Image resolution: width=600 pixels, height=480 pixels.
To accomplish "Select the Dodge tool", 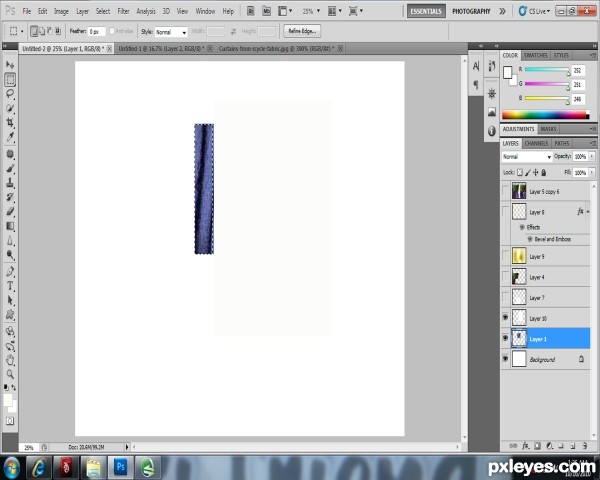I will coord(10,255).
